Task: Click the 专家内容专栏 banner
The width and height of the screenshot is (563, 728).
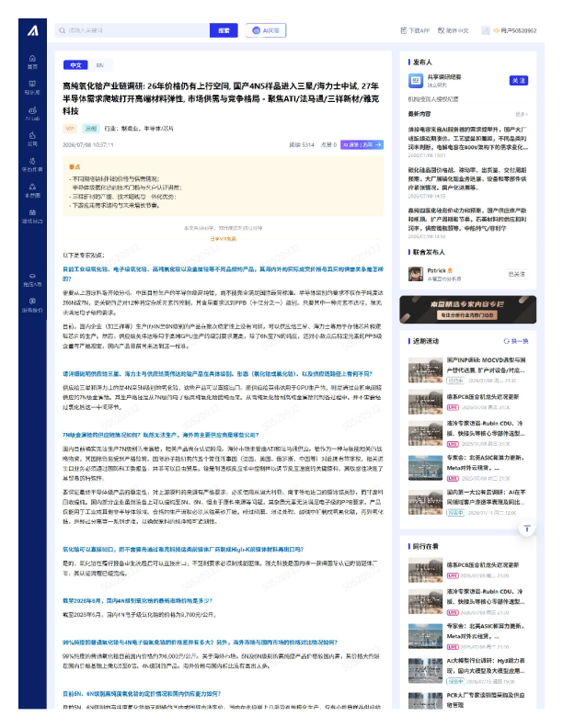Action: tap(467, 309)
